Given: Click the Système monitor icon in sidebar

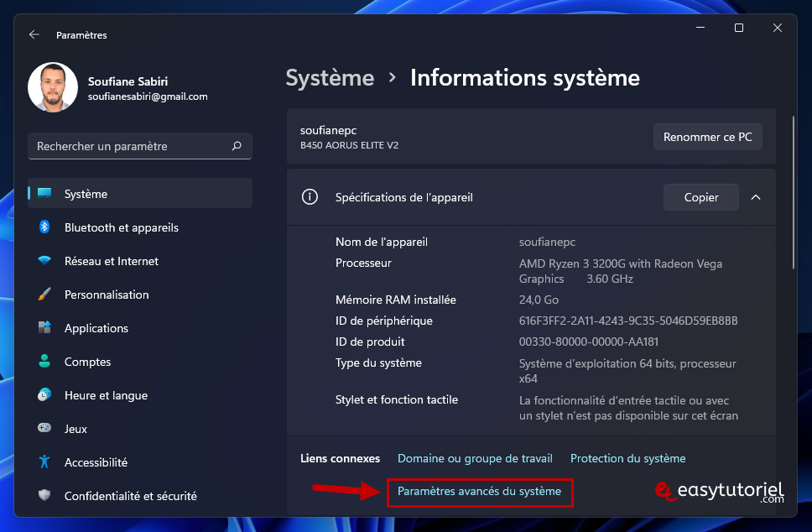Looking at the screenshot, I should tap(44, 193).
